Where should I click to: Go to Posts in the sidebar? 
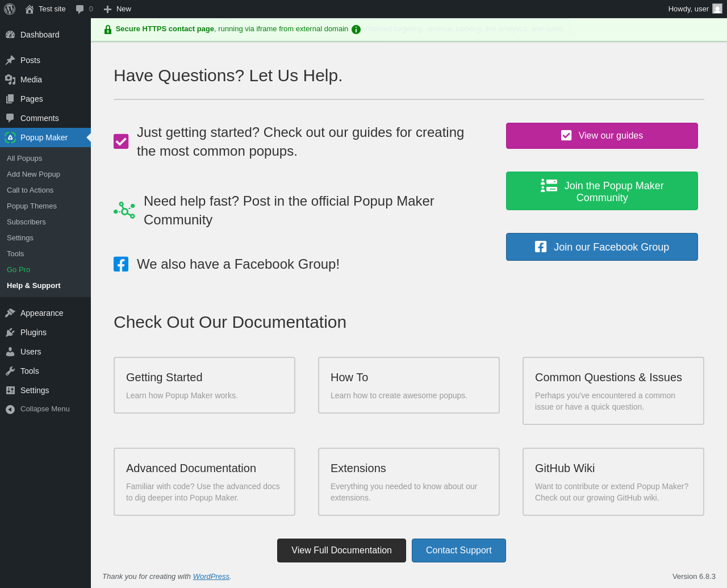[x=45, y=60]
